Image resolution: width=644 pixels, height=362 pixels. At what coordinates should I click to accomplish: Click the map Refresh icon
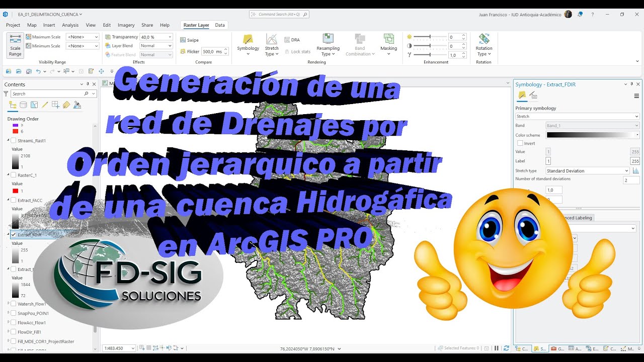click(x=506, y=348)
